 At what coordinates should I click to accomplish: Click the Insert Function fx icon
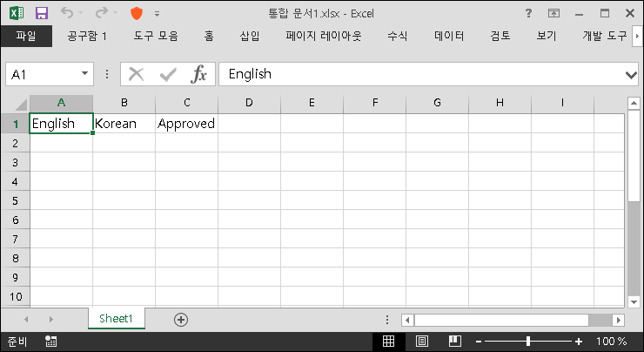[199, 74]
